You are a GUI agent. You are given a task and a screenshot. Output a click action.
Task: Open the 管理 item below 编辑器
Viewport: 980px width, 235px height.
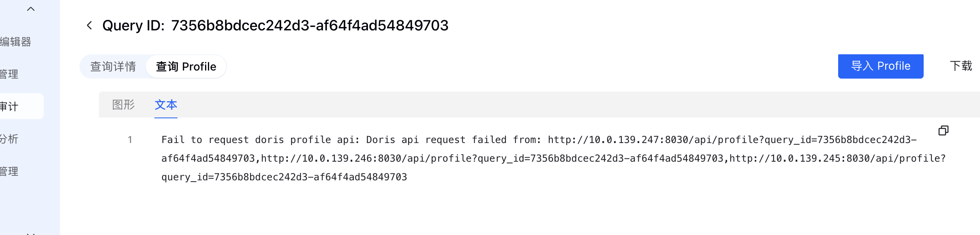[x=9, y=74]
